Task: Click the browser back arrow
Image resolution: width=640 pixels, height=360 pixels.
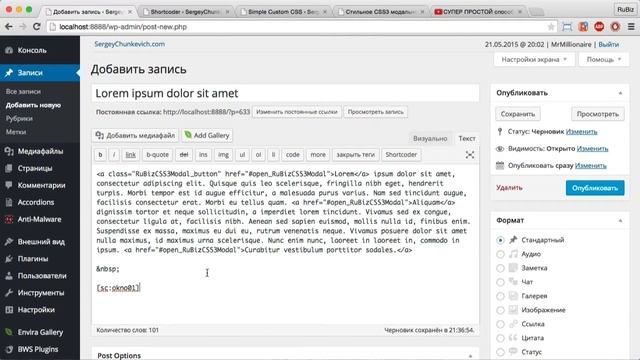Action: (x=9, y=27)
